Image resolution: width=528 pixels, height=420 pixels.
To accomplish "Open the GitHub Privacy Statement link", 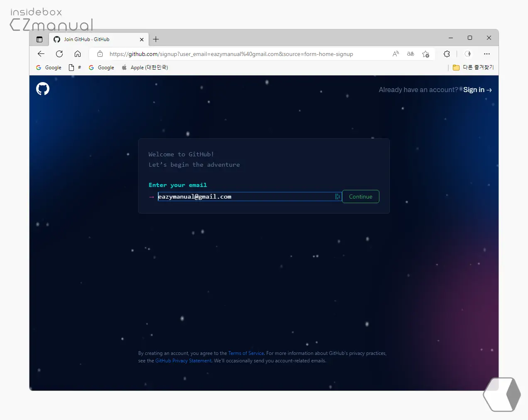I will (x=183, y=361).
